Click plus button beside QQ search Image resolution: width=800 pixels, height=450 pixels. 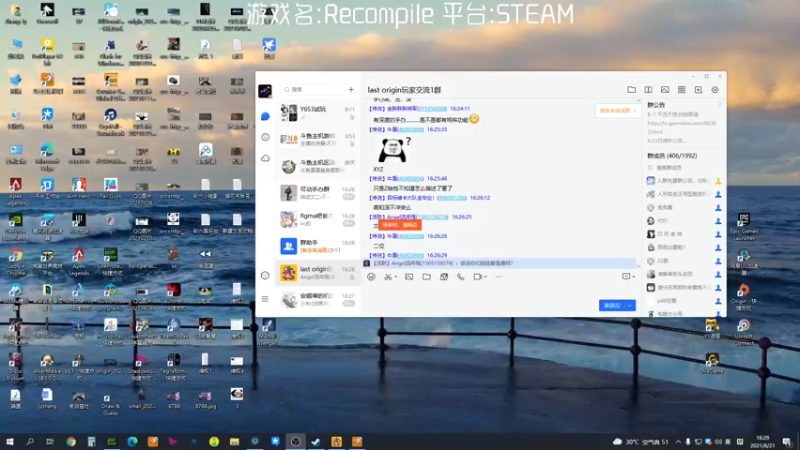(351, 89)
